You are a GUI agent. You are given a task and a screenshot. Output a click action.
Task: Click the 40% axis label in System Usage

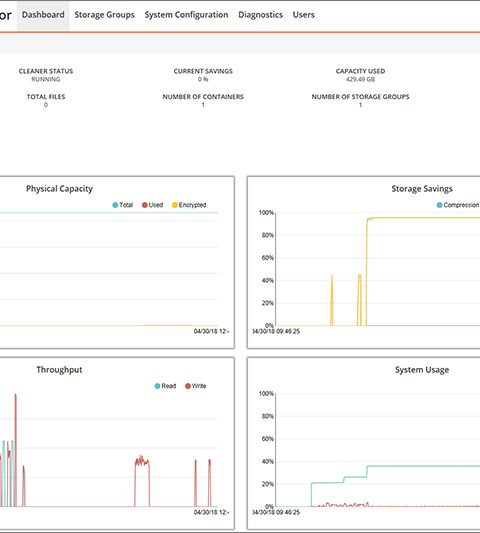(268, 462)
